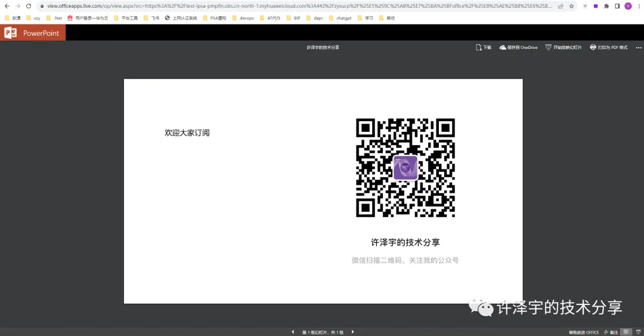Open the 其他 bookmark folder
This screenshot has height=336, width=644.
(386, 18)
